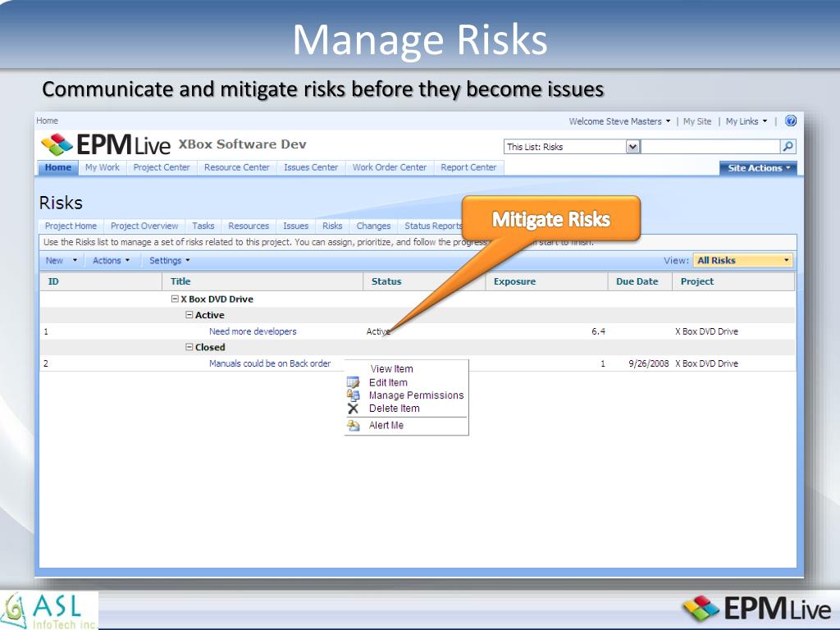This screenshot has width=840, height=630.
Task: Open Manuals could be on Back order
Action: tap(269, 363)
